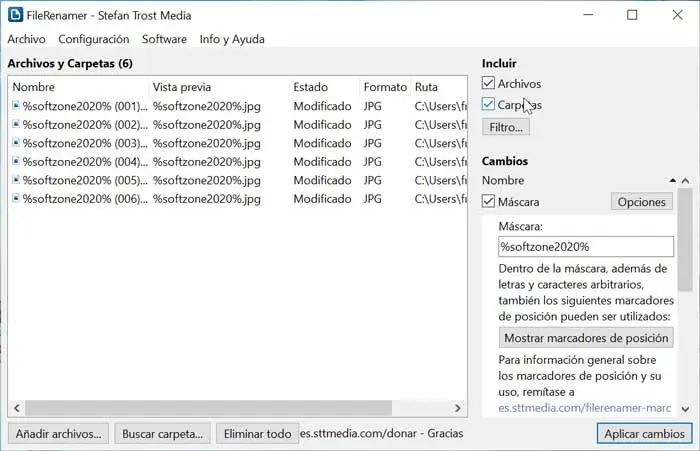
Task: Open the es.sttmedia.com/filerenamer-marc link
Action: pos(585,408)
